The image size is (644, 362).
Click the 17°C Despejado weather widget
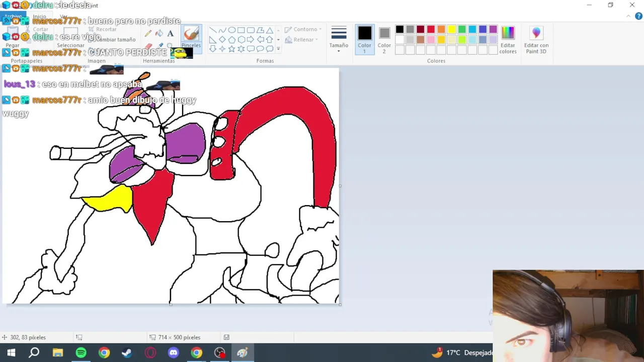tap(463, 352)
